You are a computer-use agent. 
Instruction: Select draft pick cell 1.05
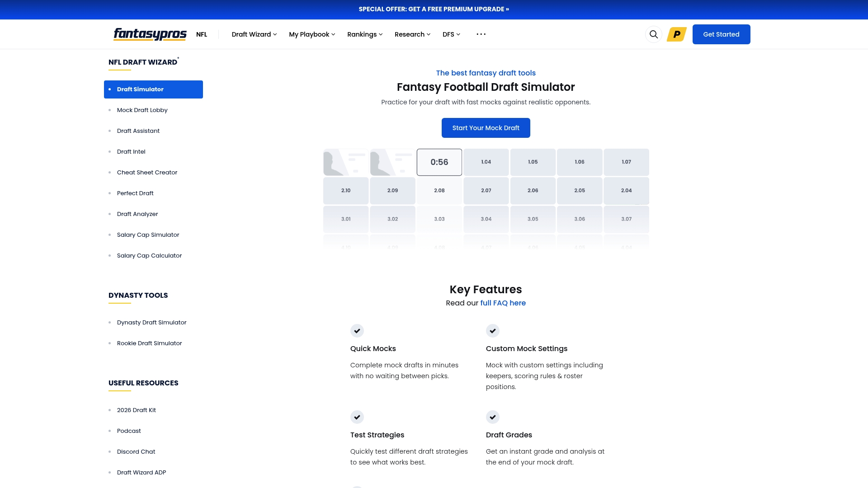coord(533,162)
